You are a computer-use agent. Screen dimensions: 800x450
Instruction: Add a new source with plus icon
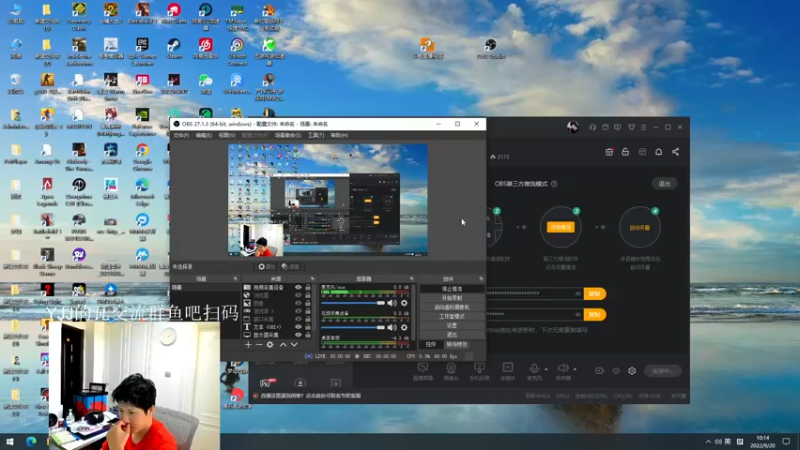pos(248,345)
